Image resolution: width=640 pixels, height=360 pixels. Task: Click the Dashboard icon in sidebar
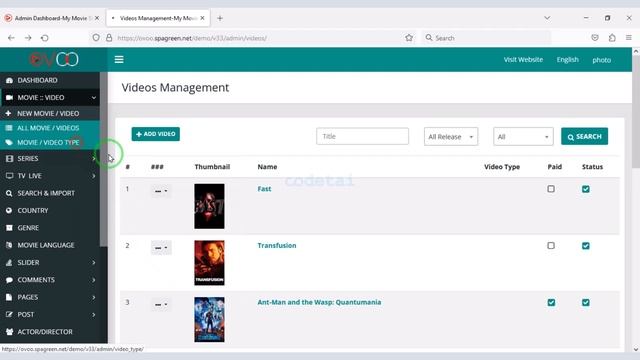point(9,80)
